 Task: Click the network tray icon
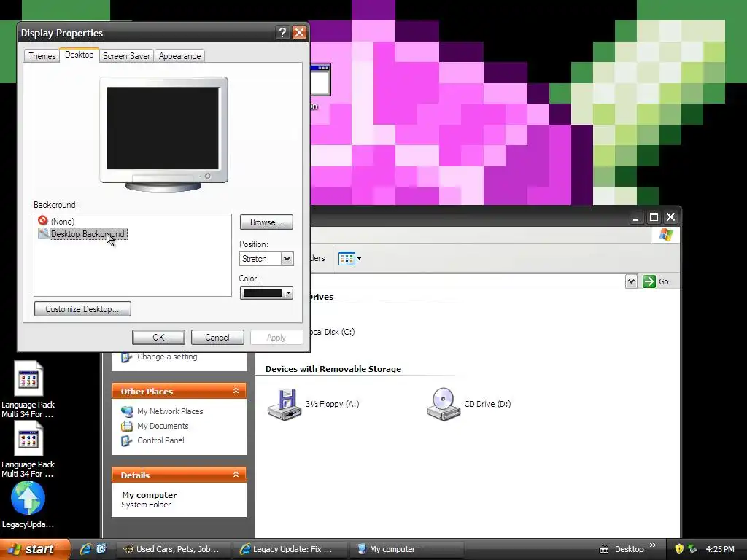pos(692,549)
